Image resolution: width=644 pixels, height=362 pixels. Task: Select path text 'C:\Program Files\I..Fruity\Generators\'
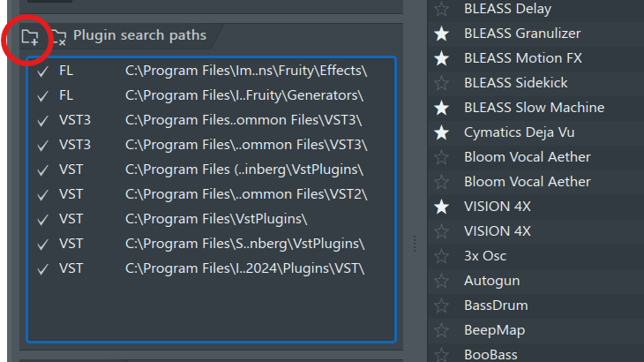(244, 95)
